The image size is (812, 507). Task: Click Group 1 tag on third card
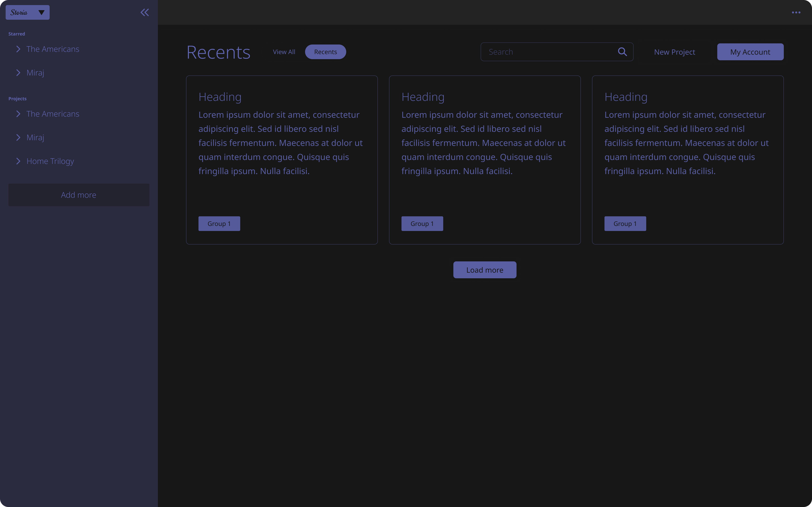click(625, 224)
